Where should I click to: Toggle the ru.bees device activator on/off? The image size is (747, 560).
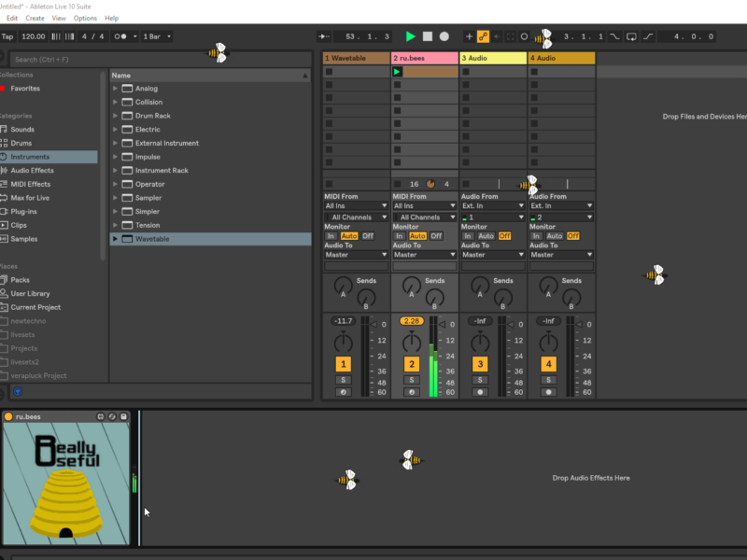click(x=8, y=416)
